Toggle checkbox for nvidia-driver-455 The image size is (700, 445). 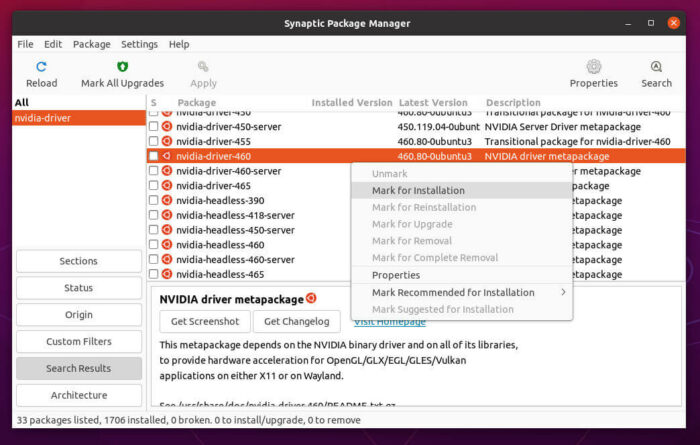click(154, 141)
